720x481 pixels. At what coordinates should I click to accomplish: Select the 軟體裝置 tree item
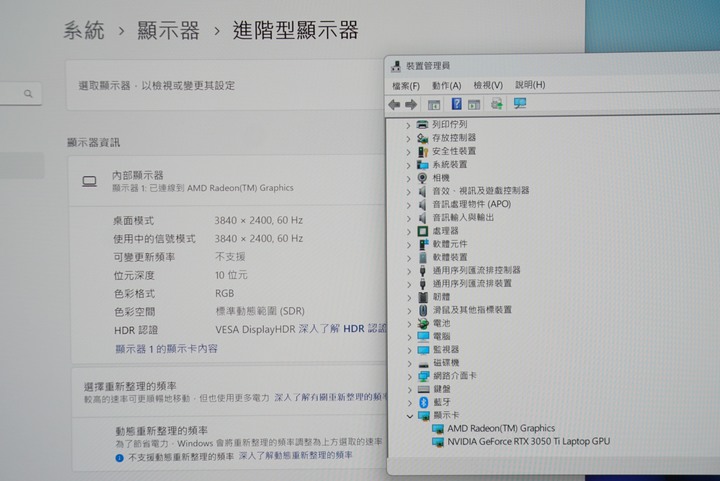(450, 257)
